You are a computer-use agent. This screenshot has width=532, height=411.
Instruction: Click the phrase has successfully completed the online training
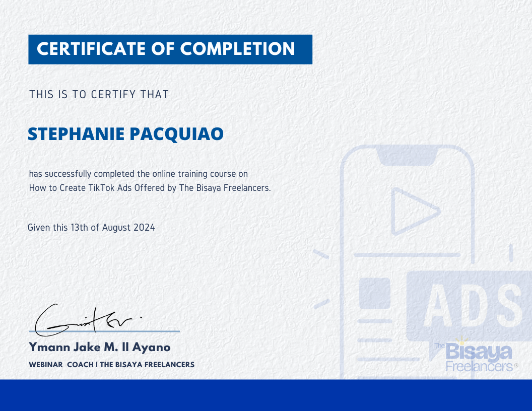[139, 174]
